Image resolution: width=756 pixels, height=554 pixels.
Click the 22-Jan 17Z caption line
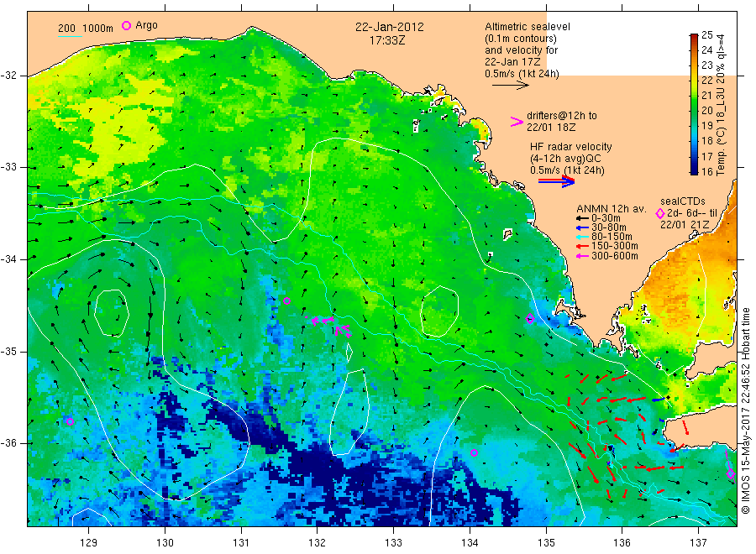pos(512,62)
